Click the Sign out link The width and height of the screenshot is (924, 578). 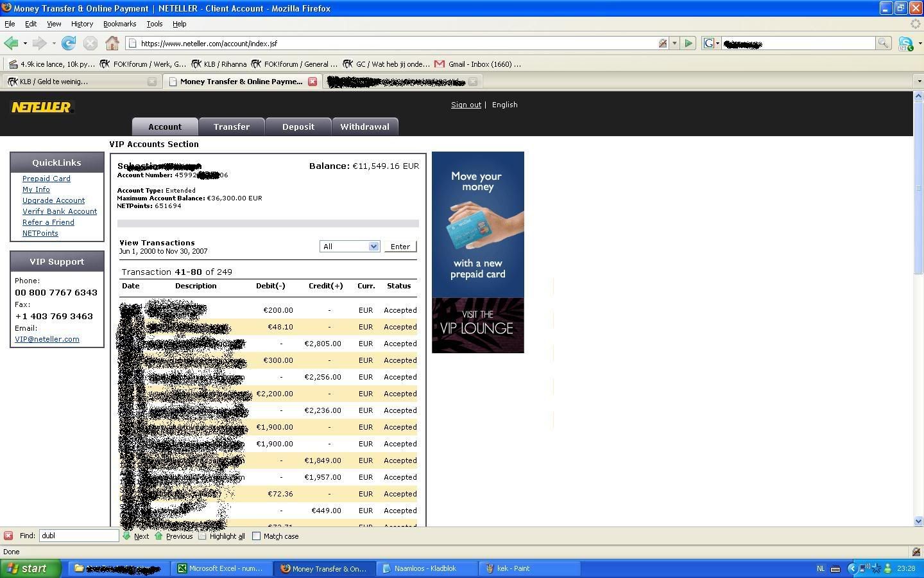click(466, 105)
